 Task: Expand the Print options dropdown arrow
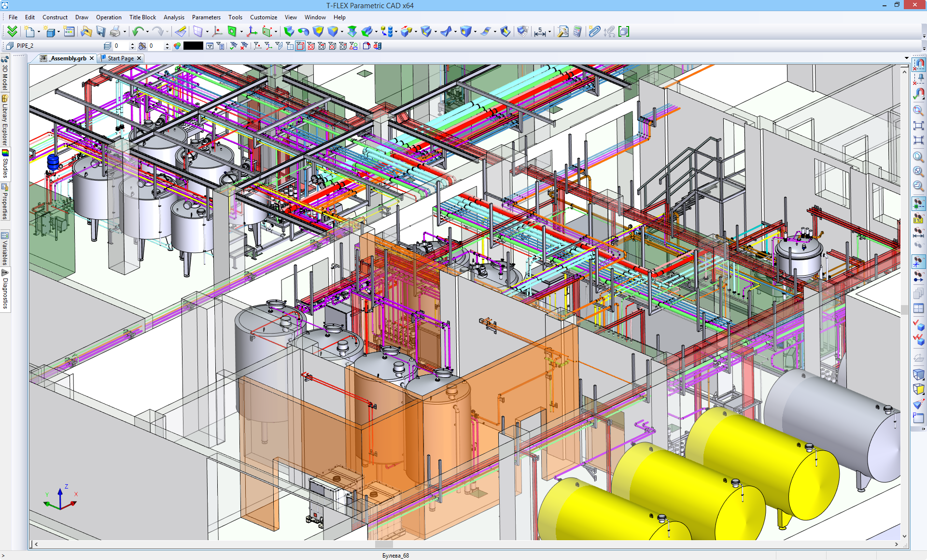[124, 32]
